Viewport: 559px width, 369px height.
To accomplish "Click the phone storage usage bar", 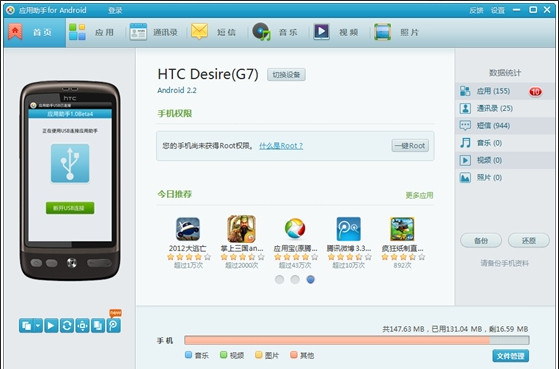I will click(x=357, y=340).
